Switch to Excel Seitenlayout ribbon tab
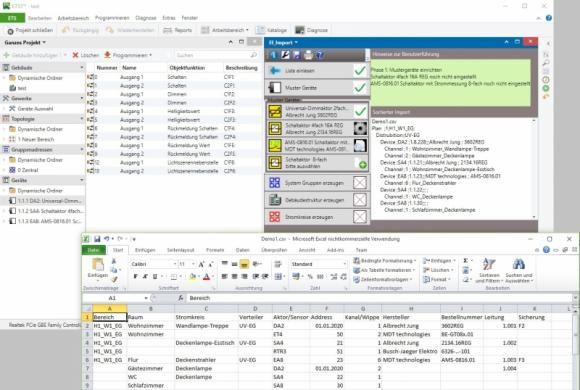The width and height of the screenshot is (580, 390). coord(181,250)
